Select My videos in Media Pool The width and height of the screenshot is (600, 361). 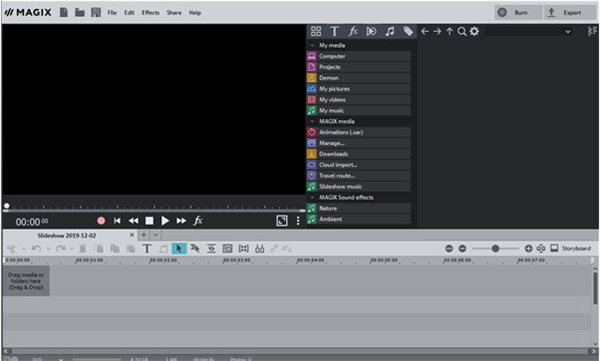(x=359, y=100)
